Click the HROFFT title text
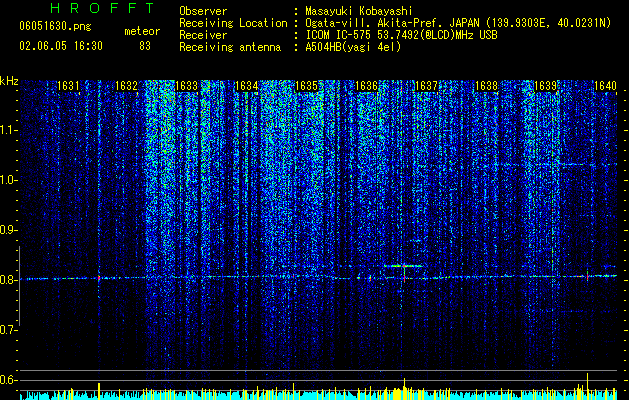 pos(103,8)
